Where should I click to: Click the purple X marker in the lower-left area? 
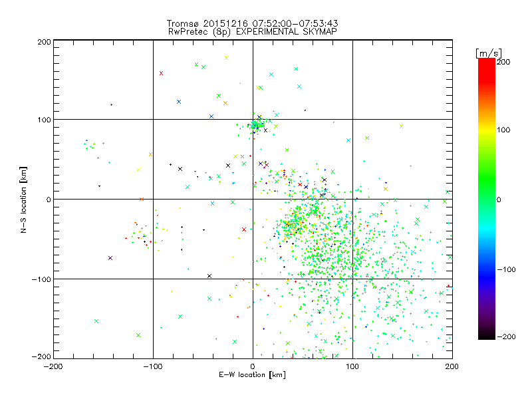[110, 258]
